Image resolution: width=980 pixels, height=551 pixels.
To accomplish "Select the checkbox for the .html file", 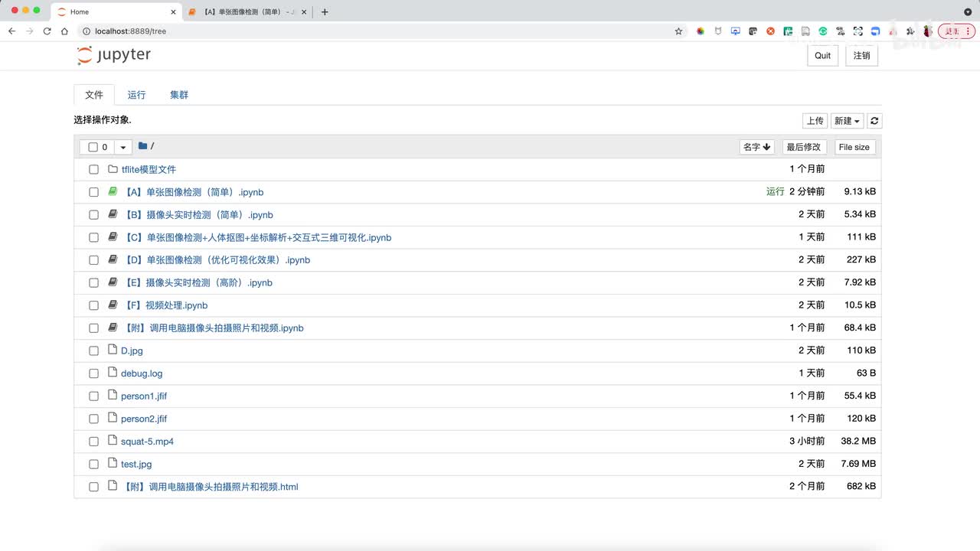I will (x=93, y=487).
